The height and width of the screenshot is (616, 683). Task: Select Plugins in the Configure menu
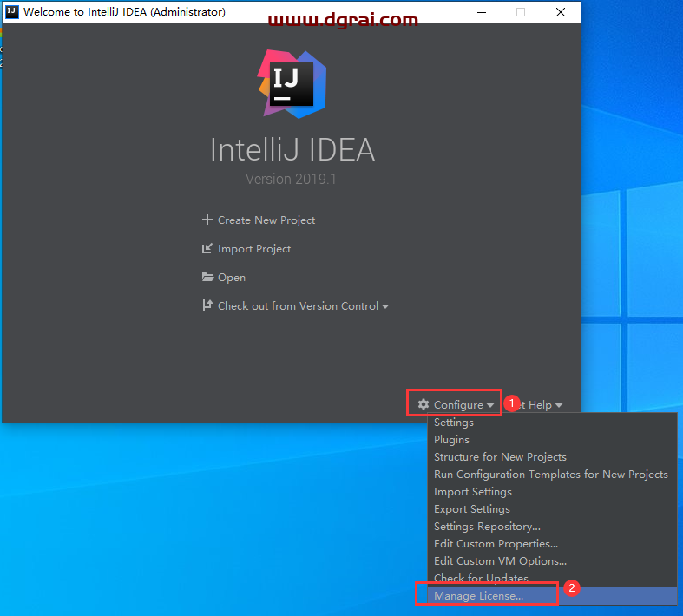tap(552, 440)
